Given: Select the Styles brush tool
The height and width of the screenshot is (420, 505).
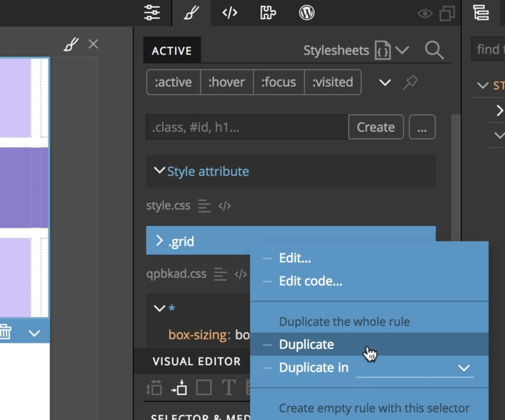Looking at the screenshot, I should (190, 13).
